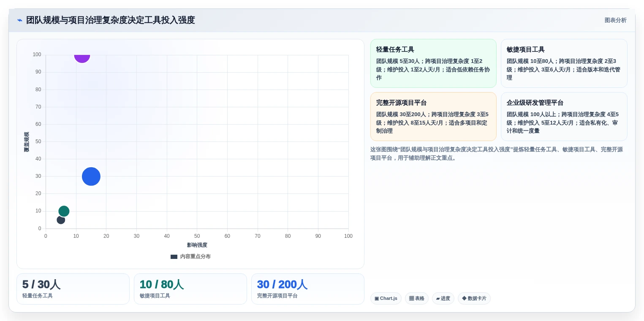Select the 10 / 80人 stat card
This screenshot has height=321, width=644.
coord(190,289)
